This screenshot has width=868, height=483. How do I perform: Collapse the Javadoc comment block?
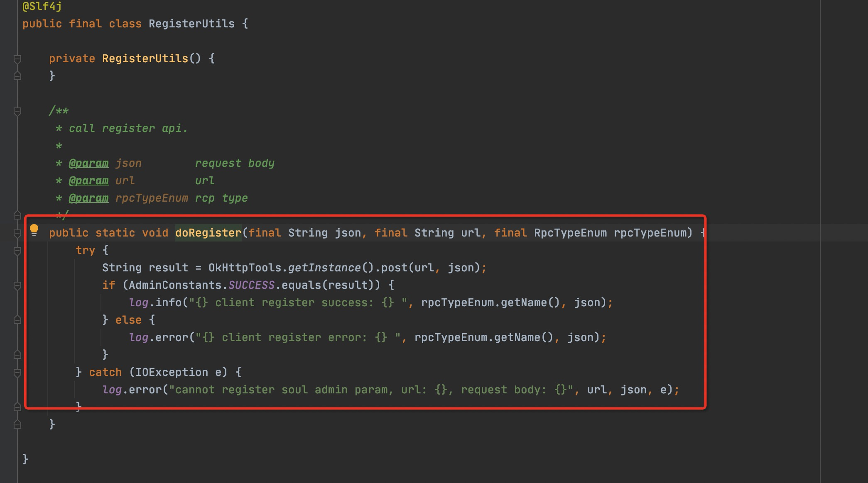(x=17, y=111)
